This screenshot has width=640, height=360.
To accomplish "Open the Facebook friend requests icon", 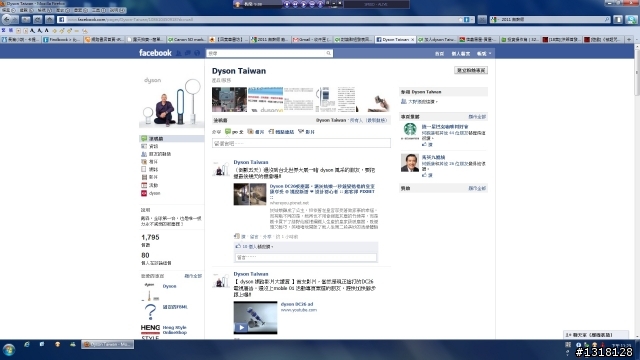I will pyautogui.click(x=179, y=53).
